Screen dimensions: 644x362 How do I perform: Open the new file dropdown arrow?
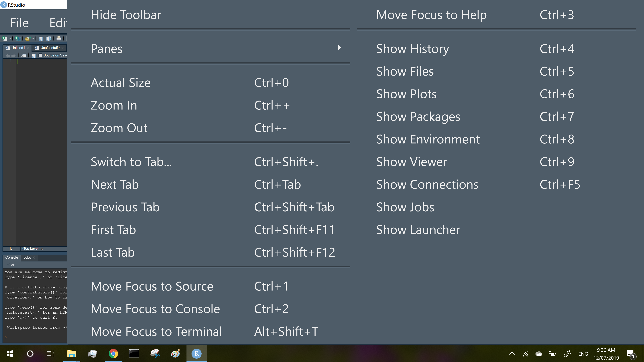click(10, 39)
